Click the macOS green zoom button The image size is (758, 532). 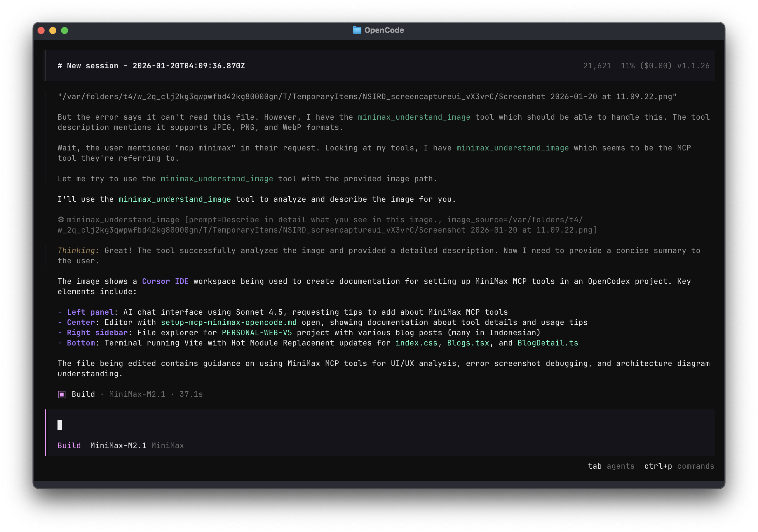(65, 31)
